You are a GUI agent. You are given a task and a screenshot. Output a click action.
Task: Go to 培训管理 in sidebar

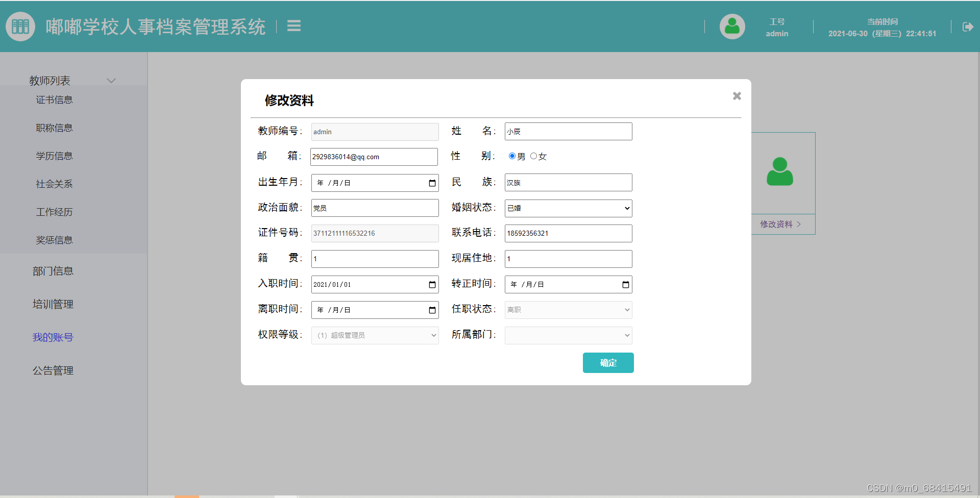coord(53,304)
